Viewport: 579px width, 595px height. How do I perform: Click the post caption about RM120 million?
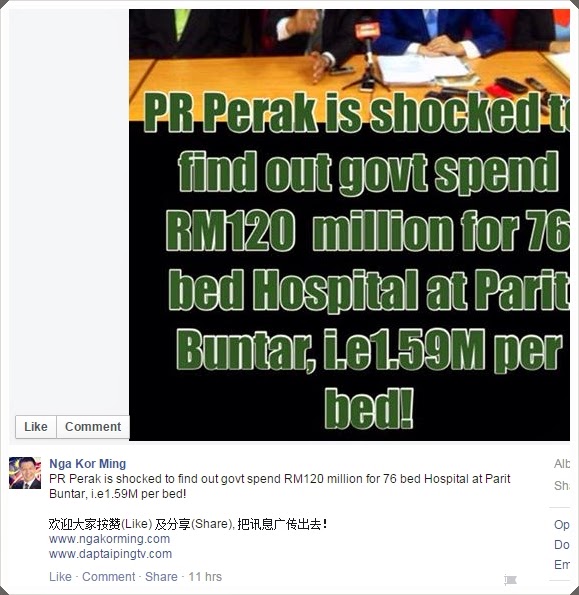point(280,486)
